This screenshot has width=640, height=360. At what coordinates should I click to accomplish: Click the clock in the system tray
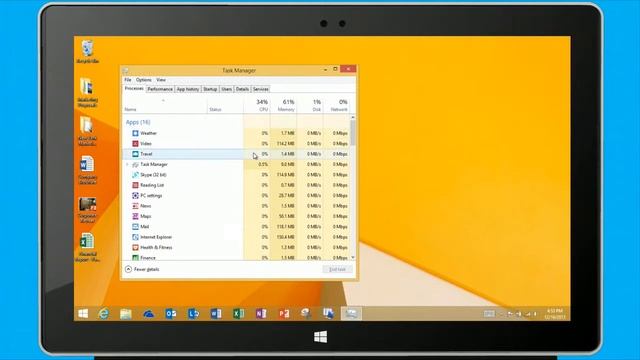click(555, 314)
